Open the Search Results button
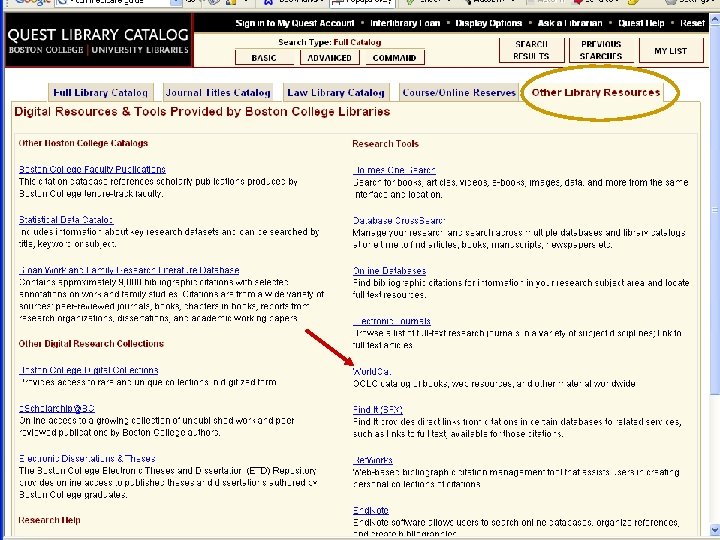Screen dimensions: 720x540 [x=531, y=50]
